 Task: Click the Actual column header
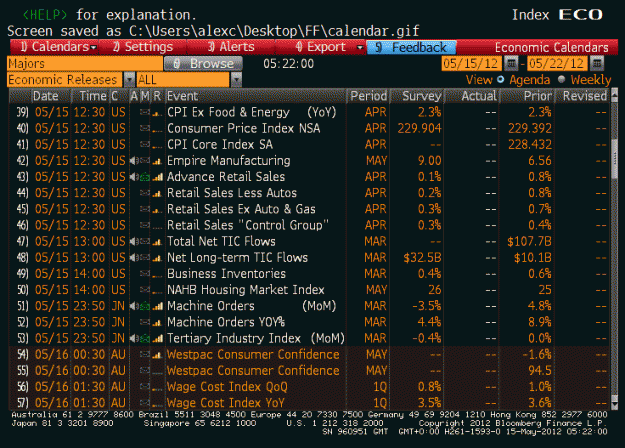pos(472,96)
